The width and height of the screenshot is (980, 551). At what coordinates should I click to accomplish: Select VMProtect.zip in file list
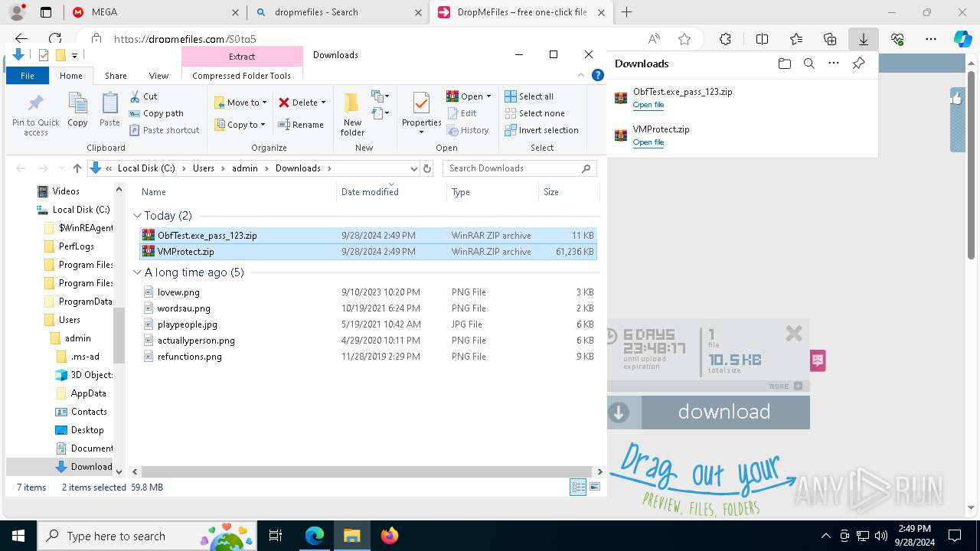tap(368, 252)
